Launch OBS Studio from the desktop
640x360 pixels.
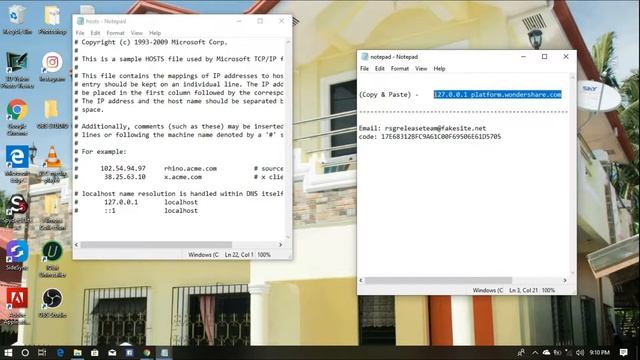[52, 303]
